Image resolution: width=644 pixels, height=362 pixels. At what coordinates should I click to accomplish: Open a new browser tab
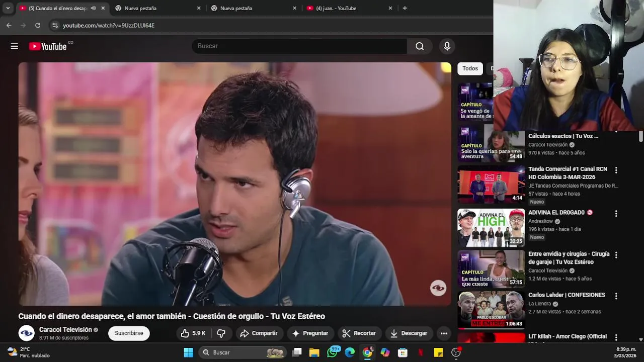[405, 8]
